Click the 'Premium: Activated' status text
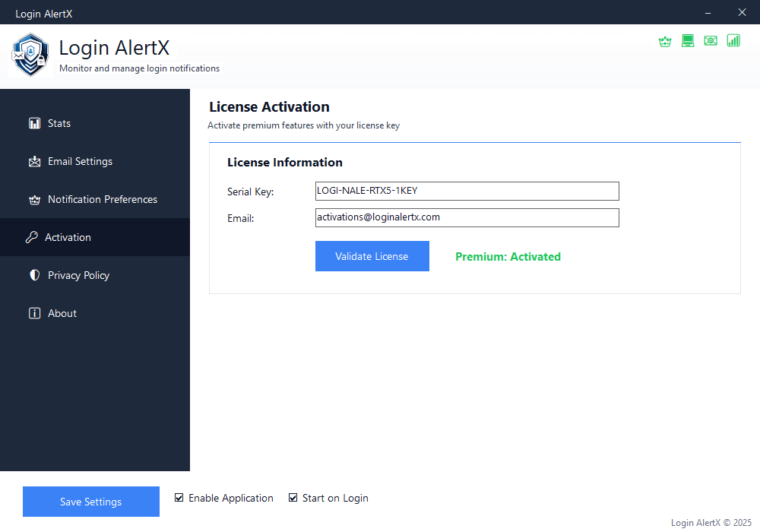This screenshot has height=532, width=760. [508, 257]
